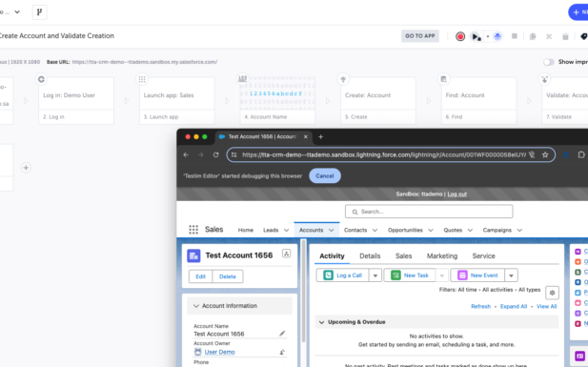Open the Log a Call dropdown arrow
This screenshot has width=588, height=367.
point(375,275)
